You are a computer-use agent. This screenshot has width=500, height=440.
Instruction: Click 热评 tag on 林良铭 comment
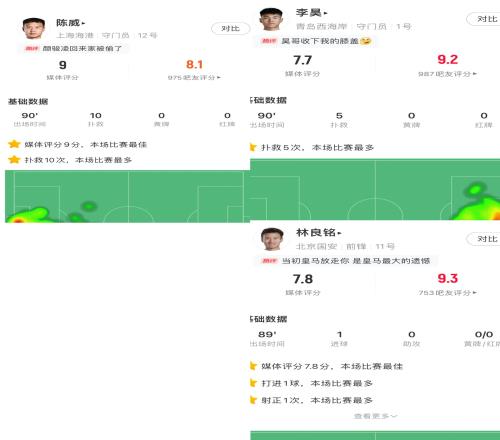[x=269, y=261]
